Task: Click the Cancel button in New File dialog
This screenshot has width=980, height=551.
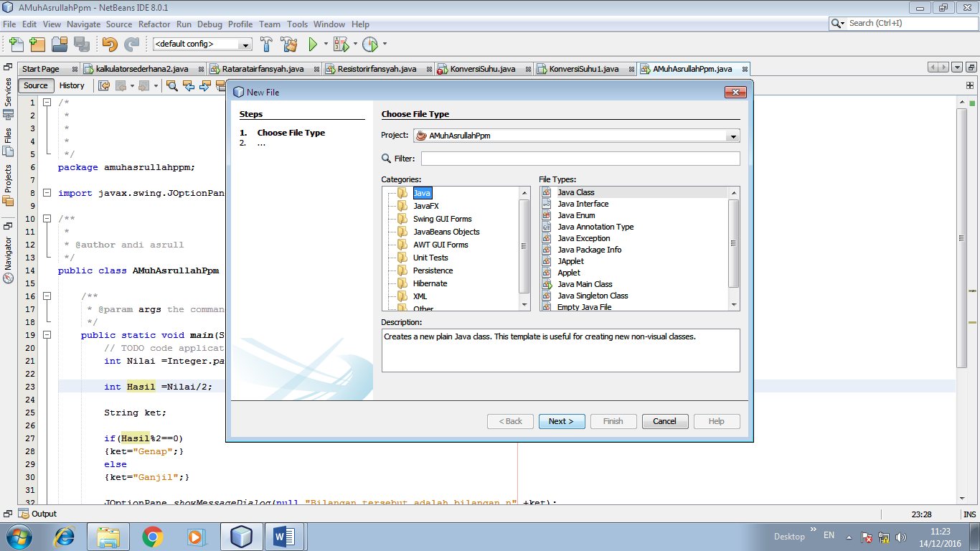Action: click(665, 421)
